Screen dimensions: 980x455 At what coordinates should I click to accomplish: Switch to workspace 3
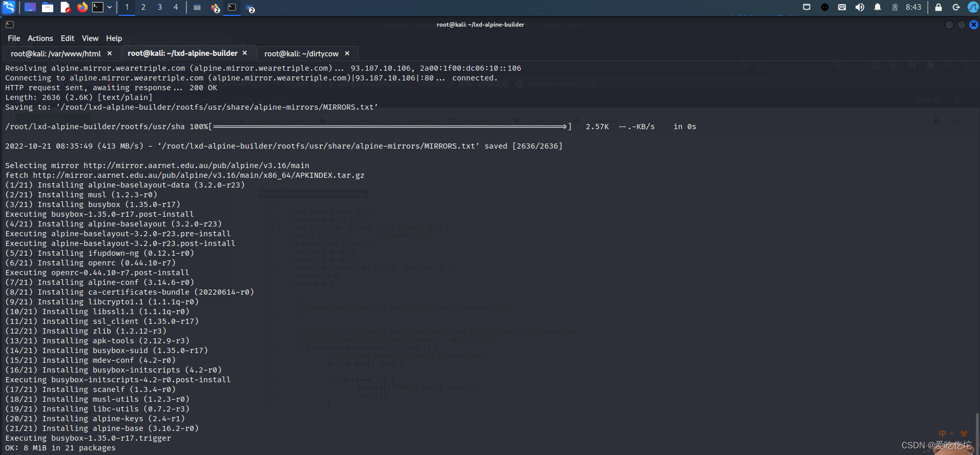tap(160, 7)
